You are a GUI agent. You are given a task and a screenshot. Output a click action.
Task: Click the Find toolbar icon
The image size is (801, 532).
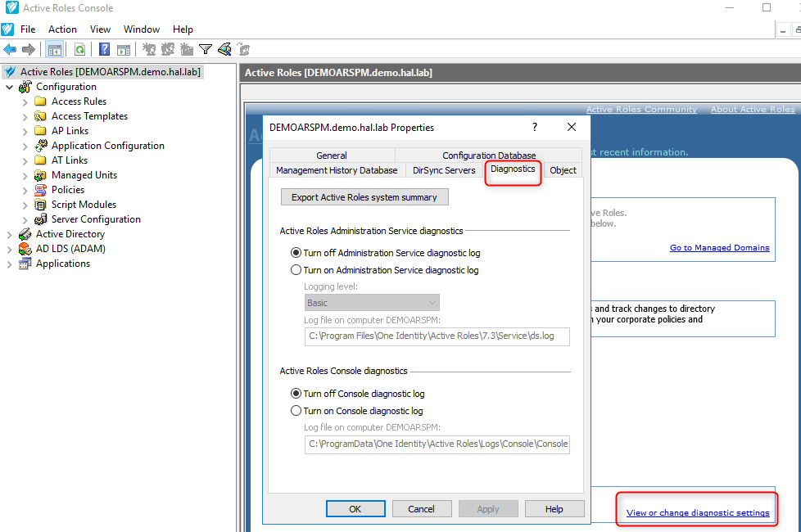[x=224, y=50]
